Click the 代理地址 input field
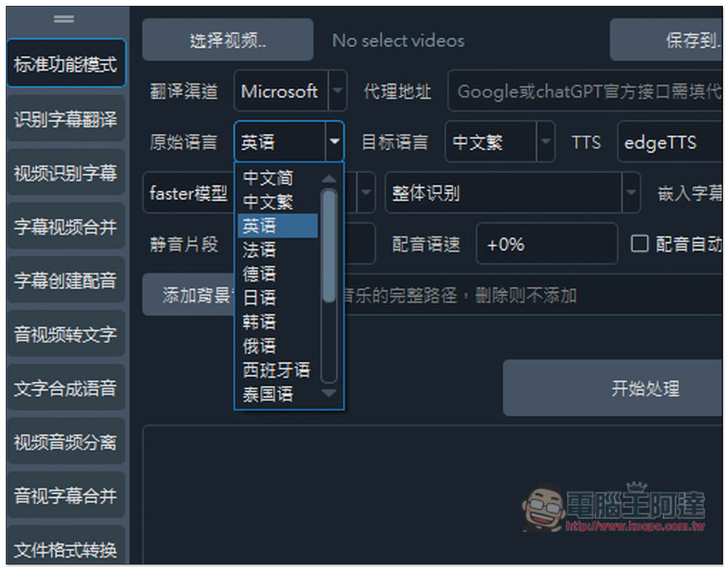The image size is (728, 571). pos(586,90)
